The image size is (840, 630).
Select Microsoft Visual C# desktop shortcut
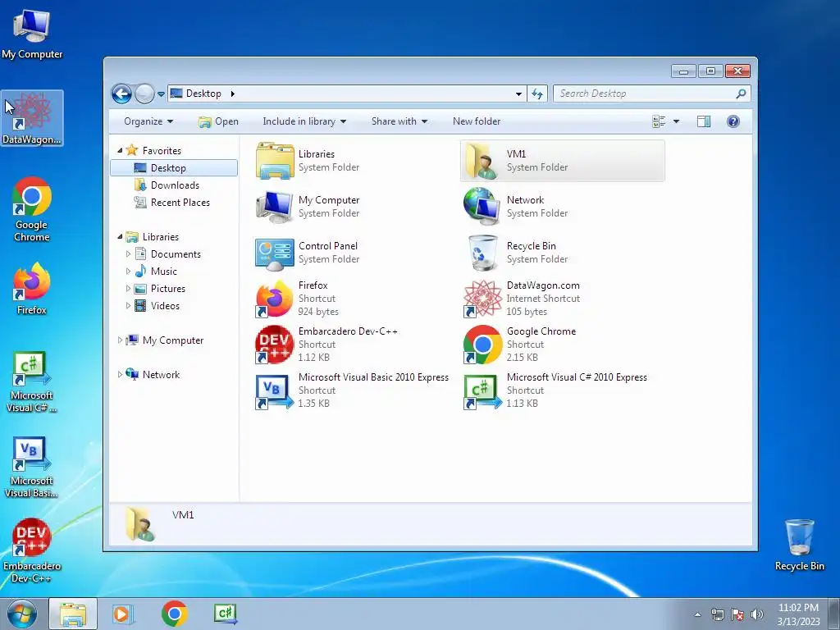coord(32,381)
